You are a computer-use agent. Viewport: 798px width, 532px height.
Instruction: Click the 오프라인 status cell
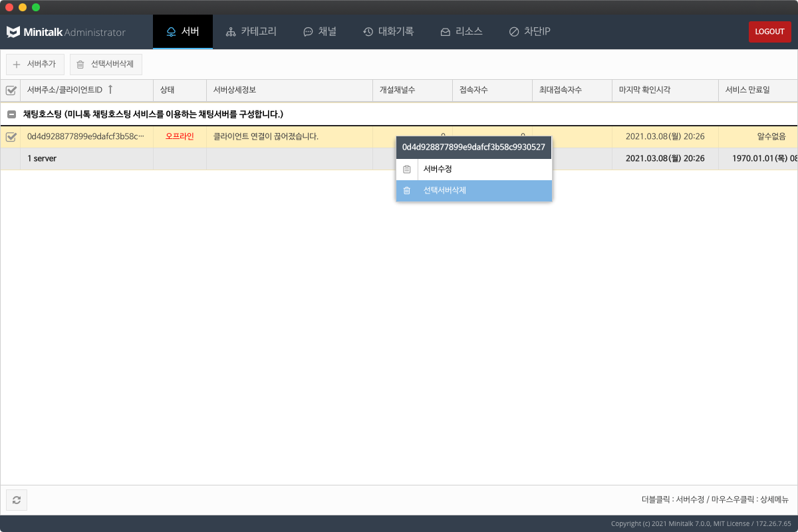point(180,136)
